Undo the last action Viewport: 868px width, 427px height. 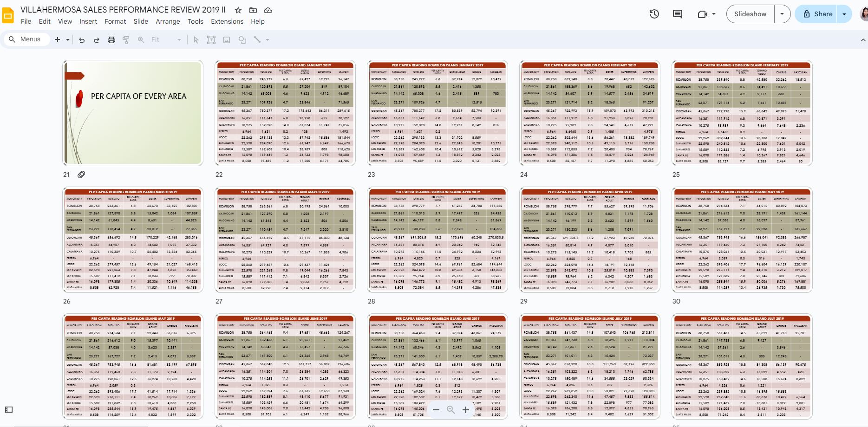(82, 40)
